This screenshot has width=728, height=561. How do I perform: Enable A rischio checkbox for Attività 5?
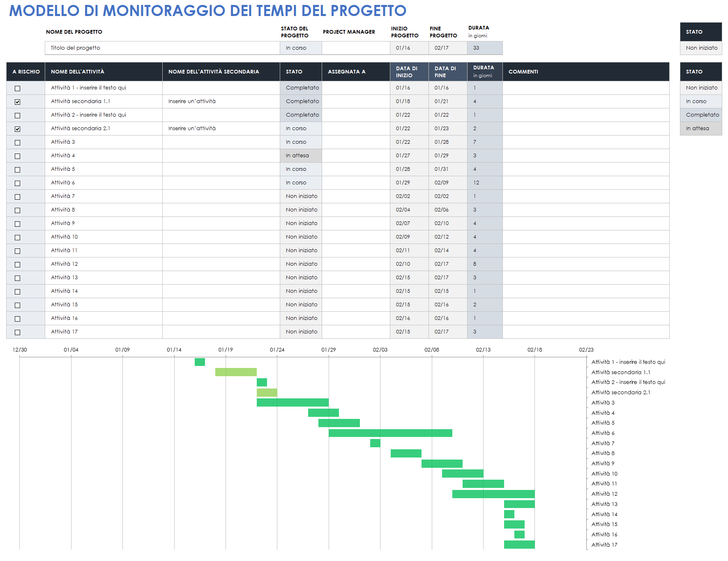tap(17, 170)
